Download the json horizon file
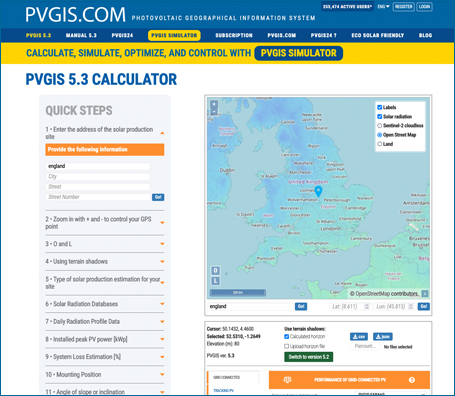 pyautogui.click(x=383, y=337)
